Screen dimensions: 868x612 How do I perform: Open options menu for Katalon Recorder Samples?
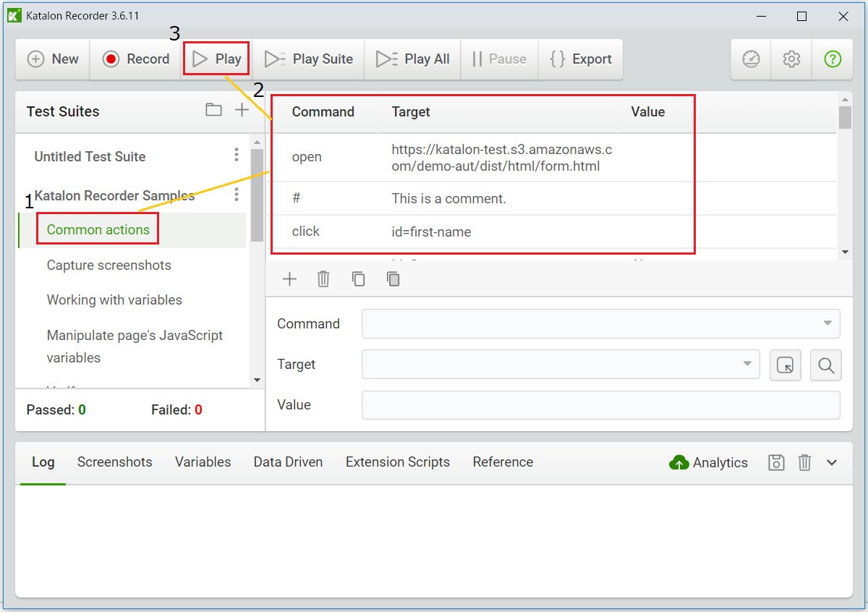tap(236, 195)
